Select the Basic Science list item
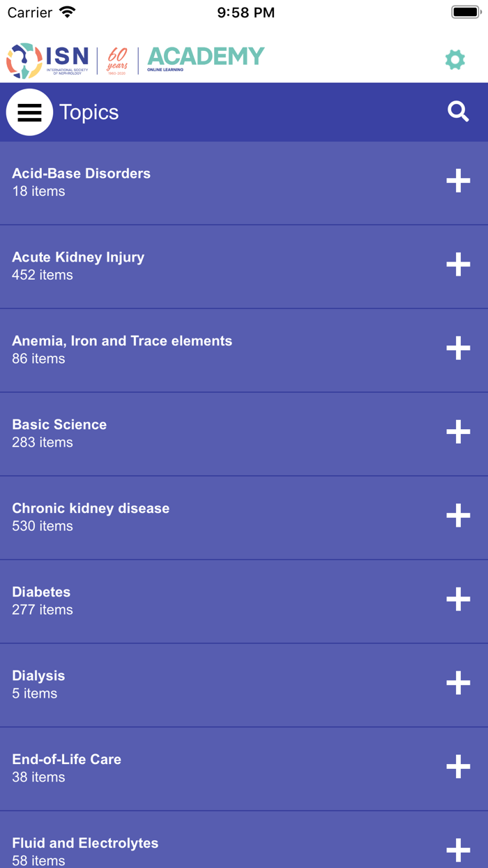This screenshot has height=868, width=488. click(59, 425)
